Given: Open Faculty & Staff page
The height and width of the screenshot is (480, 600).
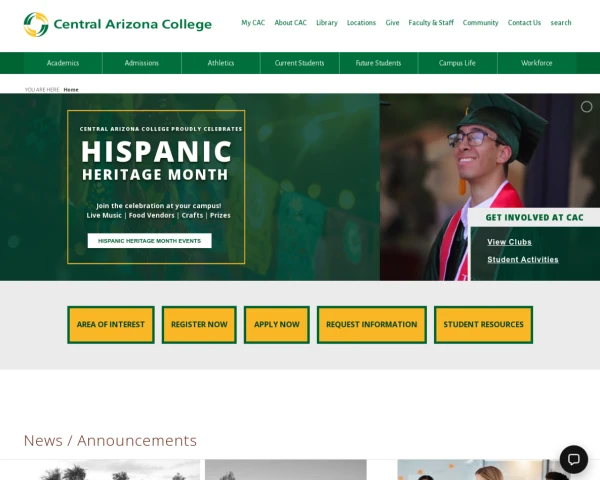Looking at the screenshot, I should pyautogui.click(x=431, y=23).
